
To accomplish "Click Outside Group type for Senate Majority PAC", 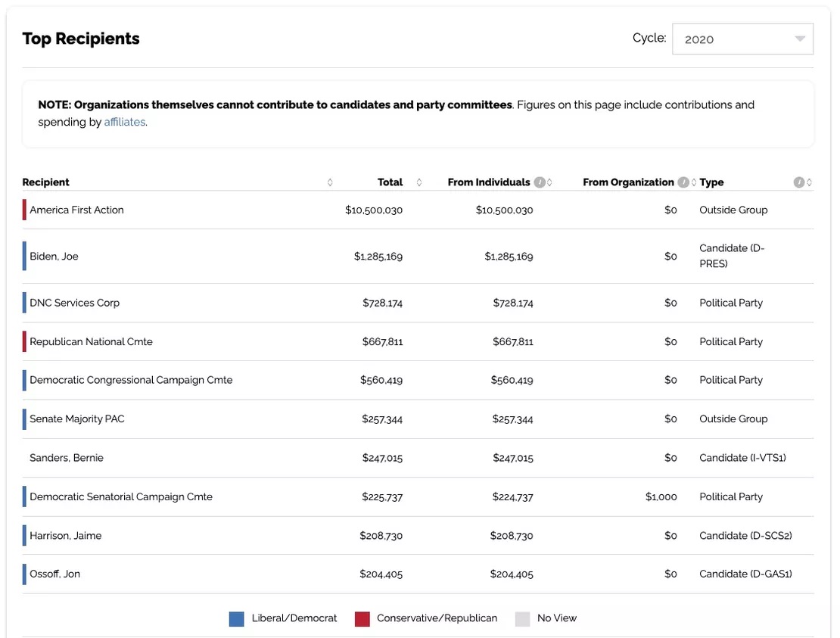I will coord(733,419).
